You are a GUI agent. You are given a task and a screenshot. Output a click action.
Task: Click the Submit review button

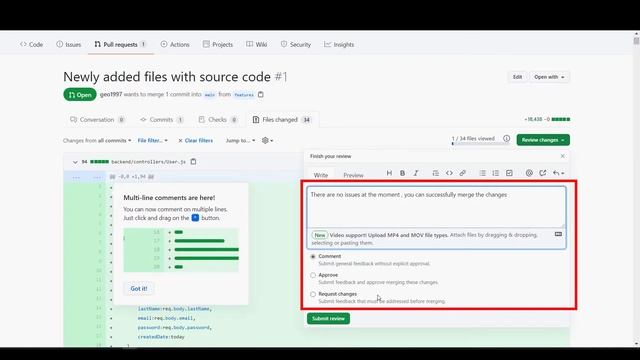[x=328, y=318]
